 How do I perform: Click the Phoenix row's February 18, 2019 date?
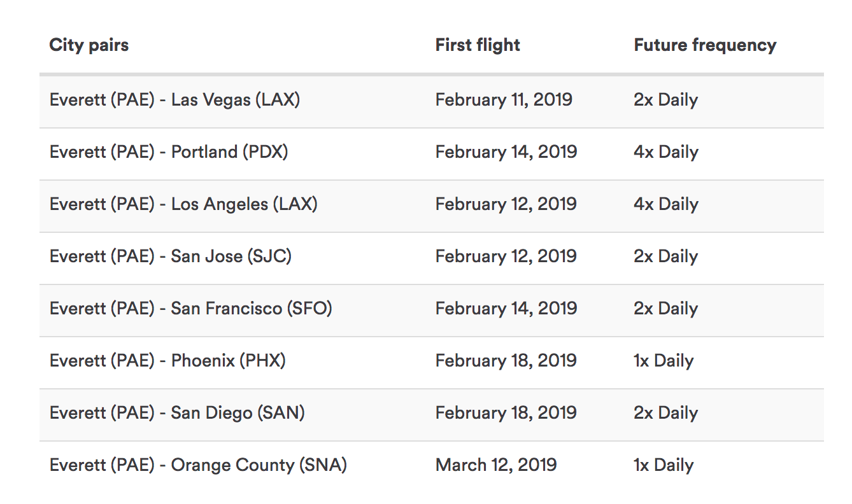coord(506,361)
